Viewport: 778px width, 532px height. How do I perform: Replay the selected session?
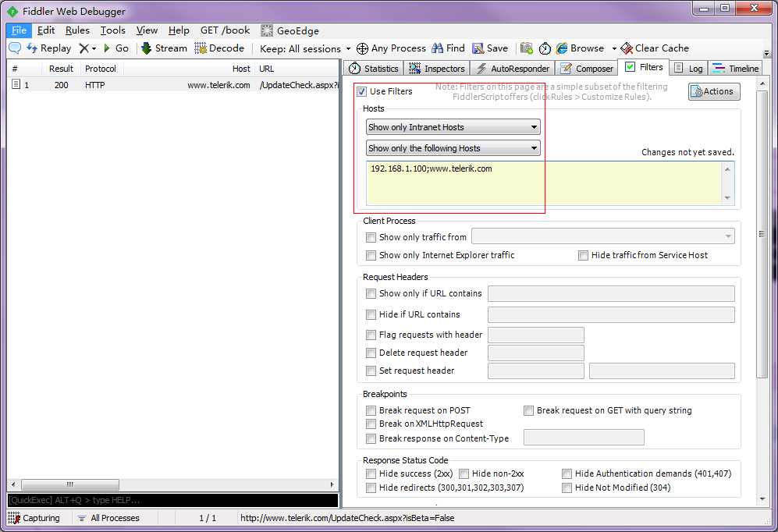(x=48, y=48)
